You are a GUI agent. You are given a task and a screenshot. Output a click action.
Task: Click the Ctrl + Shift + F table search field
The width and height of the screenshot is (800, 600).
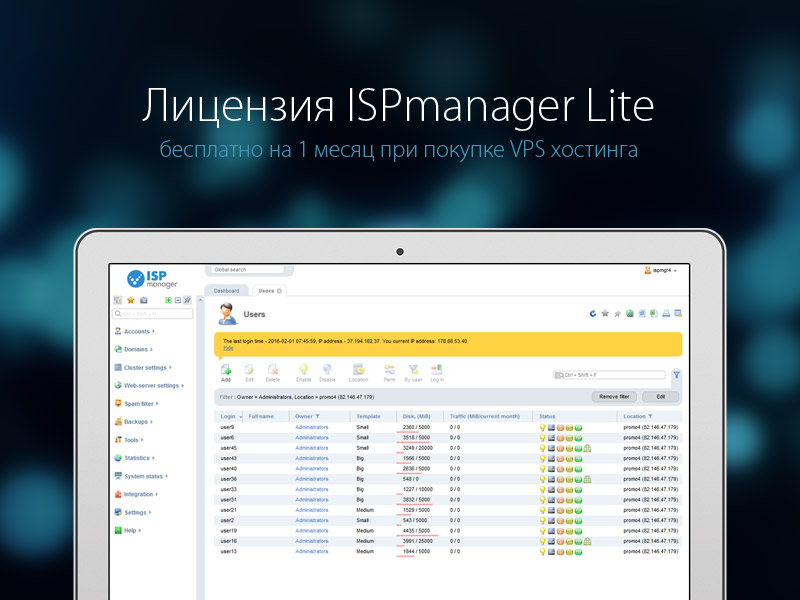[610, 375]
